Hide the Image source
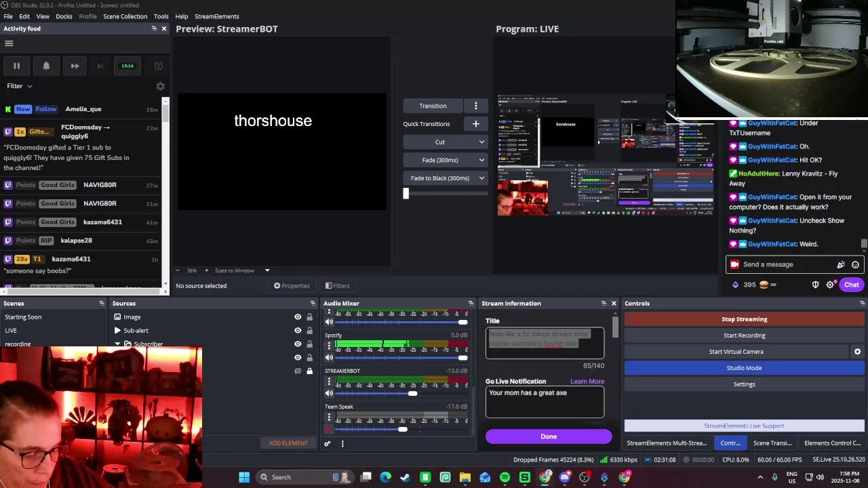The image size is (868, 488). coord(298,317)
